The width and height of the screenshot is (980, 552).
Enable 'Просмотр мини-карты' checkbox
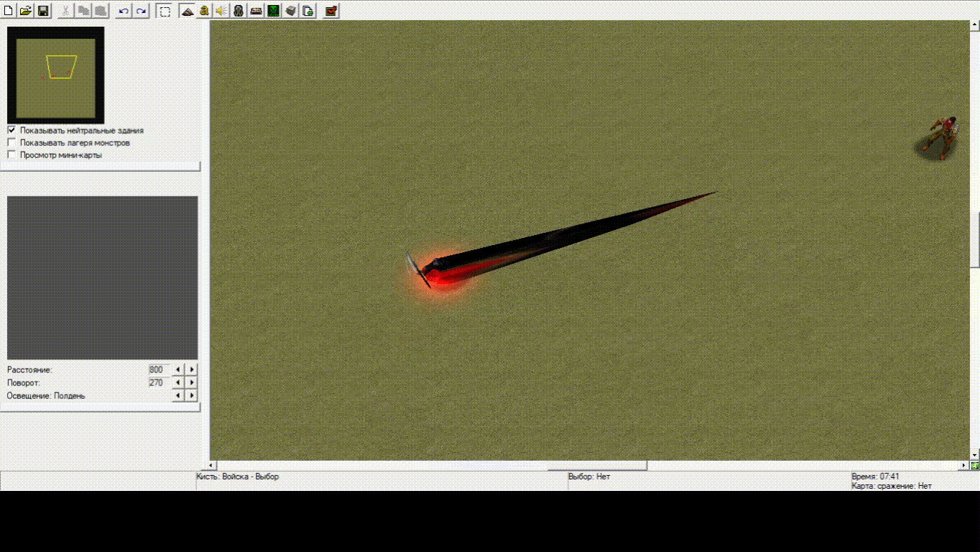pos(11,155)
